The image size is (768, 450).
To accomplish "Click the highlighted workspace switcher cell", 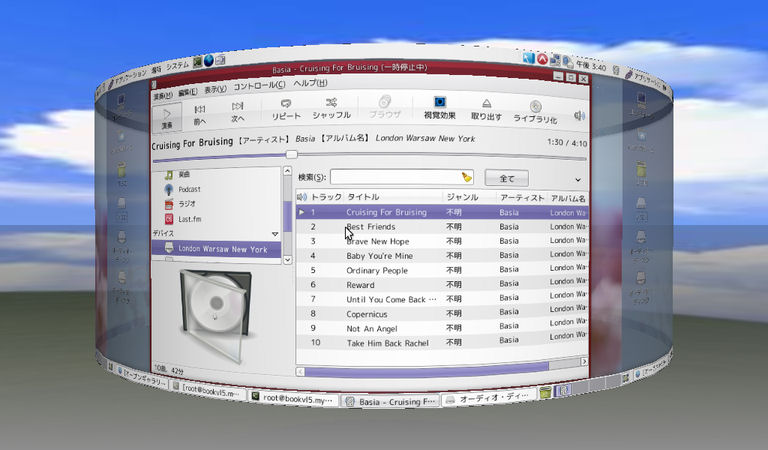I will click(563, 390).
